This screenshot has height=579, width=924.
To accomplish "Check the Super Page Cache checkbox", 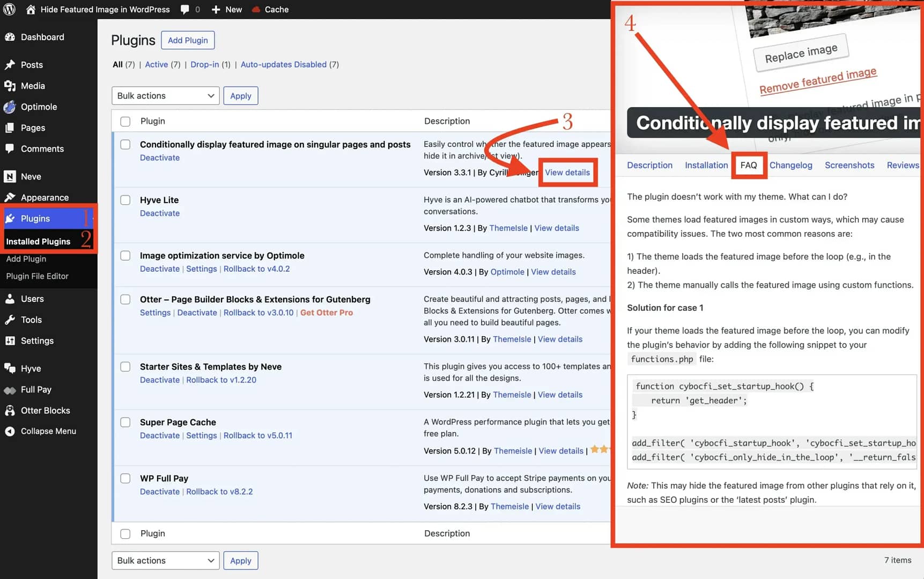I will coord(125,422).
